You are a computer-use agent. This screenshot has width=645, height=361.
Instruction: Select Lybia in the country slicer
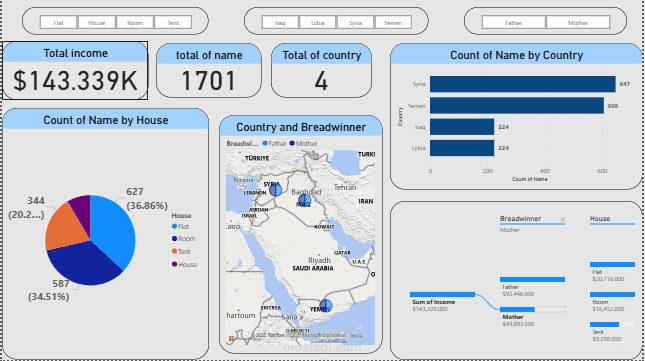pos(318,22)
